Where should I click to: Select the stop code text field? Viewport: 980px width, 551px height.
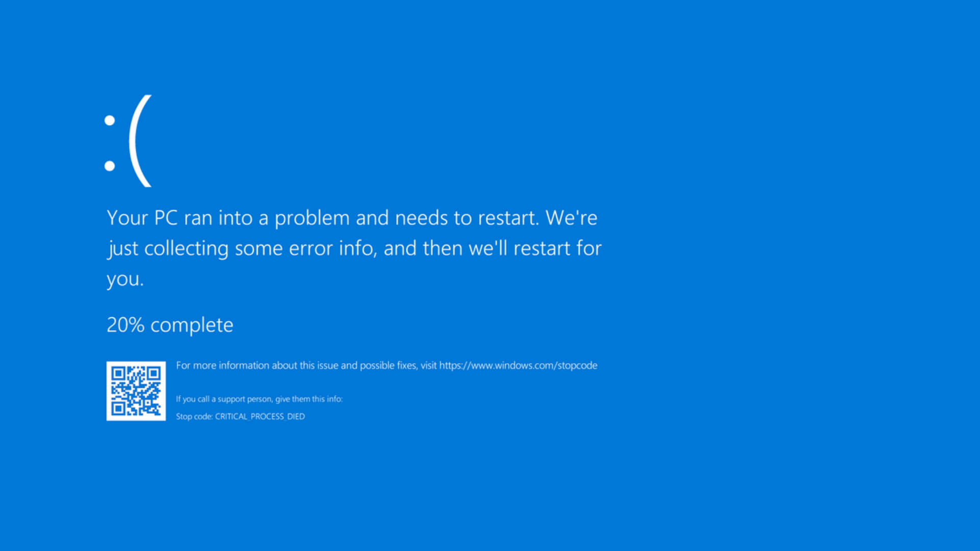pyautogui.click(x=240, y=416)
